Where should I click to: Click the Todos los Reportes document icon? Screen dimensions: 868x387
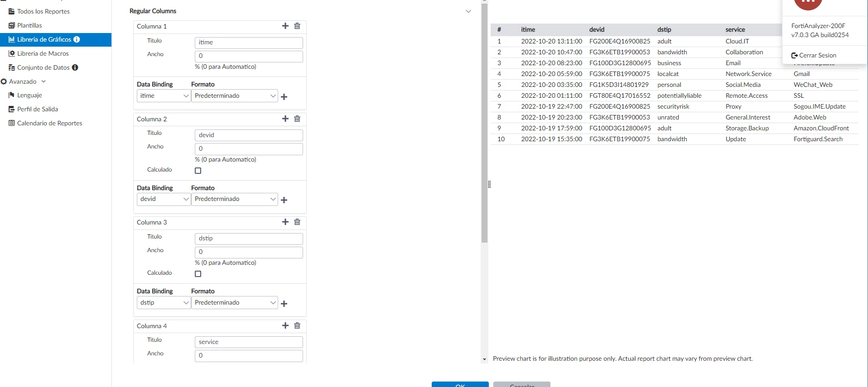point(12,11)
